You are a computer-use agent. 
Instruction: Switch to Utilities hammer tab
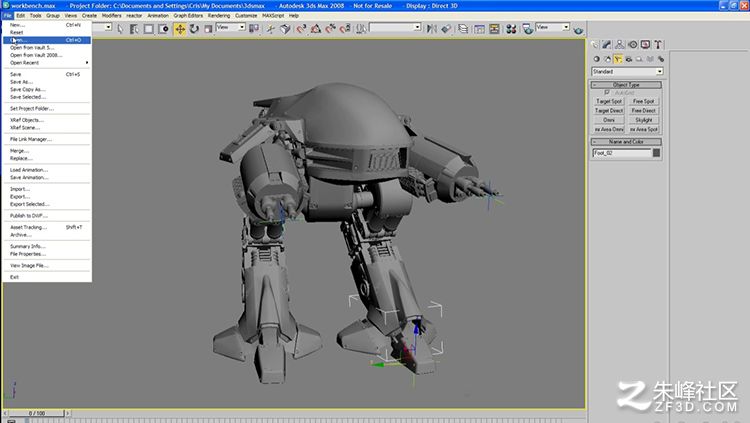click(x=658, y=45)
